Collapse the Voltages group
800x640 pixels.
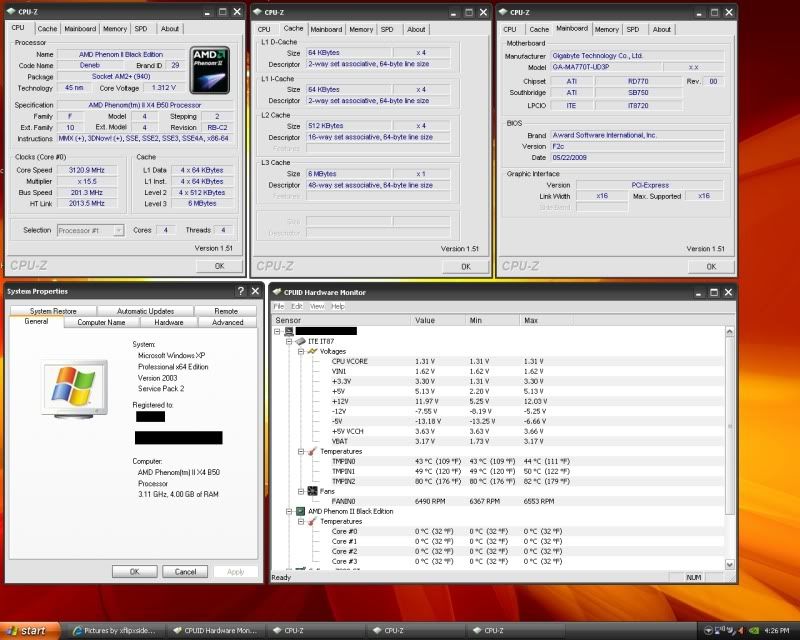(x=301, y=351)
